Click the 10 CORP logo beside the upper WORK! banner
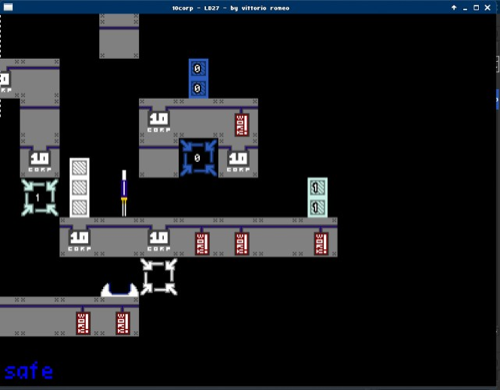 [159, 122]
